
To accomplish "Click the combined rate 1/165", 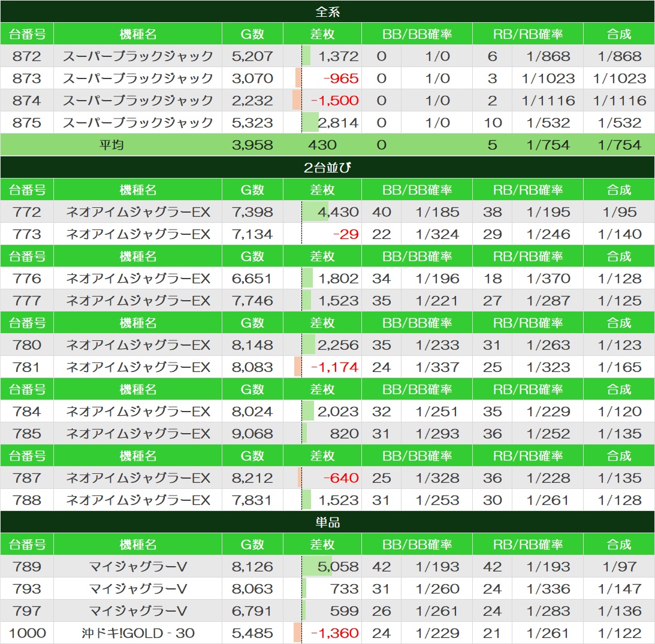I will point(620,367).
